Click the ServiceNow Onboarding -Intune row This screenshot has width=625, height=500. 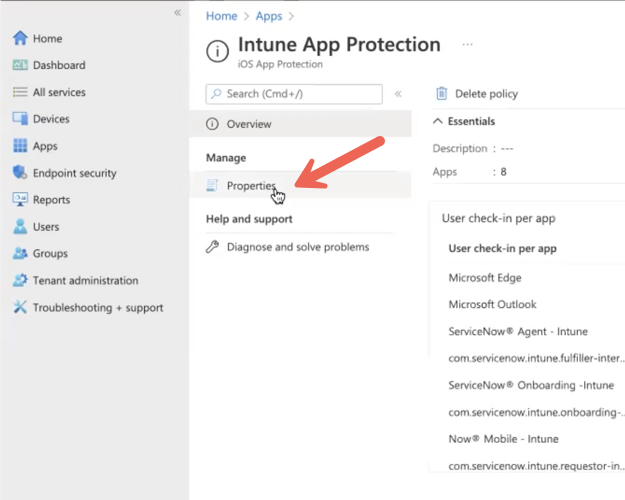click(x=531, y=385)
